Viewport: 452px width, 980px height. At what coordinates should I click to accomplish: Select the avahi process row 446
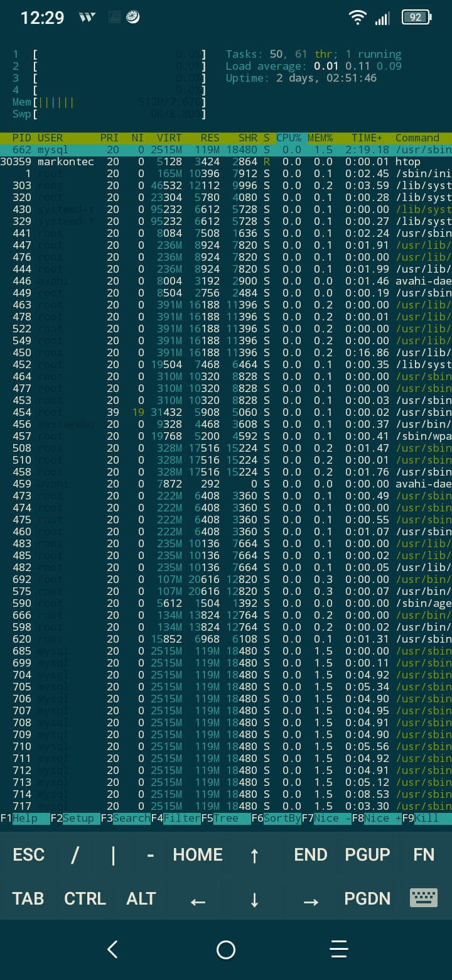226,281
